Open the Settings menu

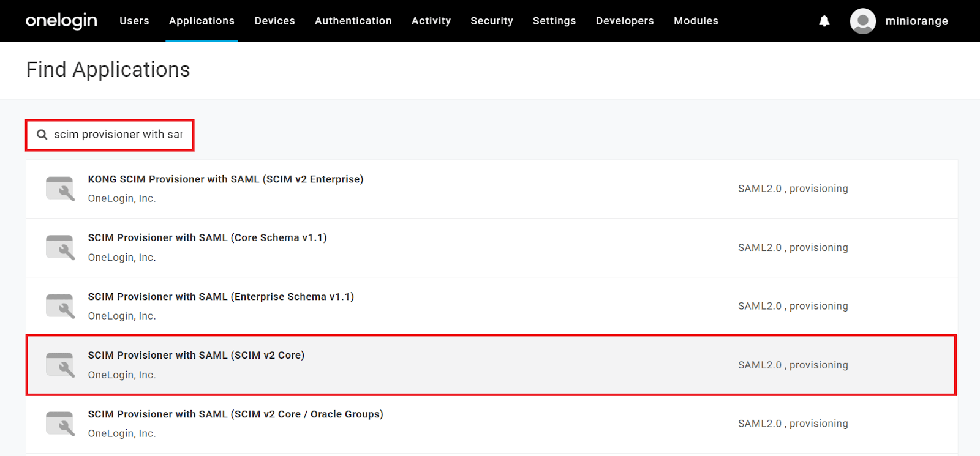[554, 21]
